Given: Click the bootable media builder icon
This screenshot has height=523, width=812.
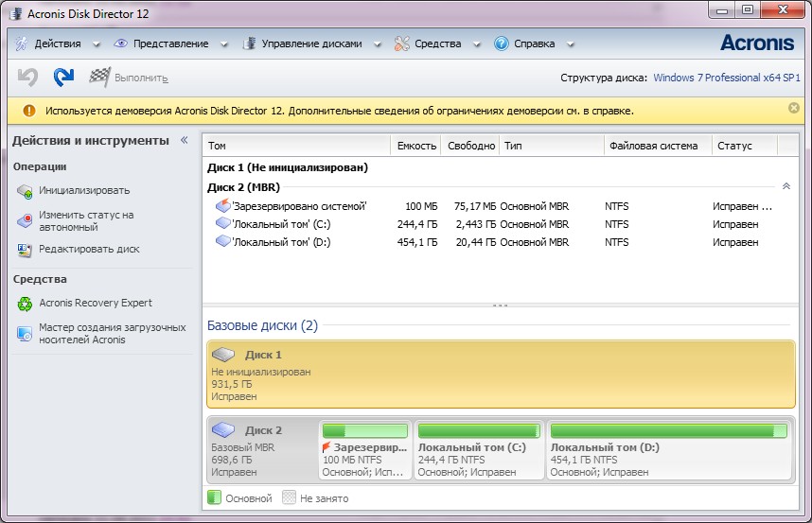Looking at the screenshot, I should pyautogui.click(x=25, y=334).
